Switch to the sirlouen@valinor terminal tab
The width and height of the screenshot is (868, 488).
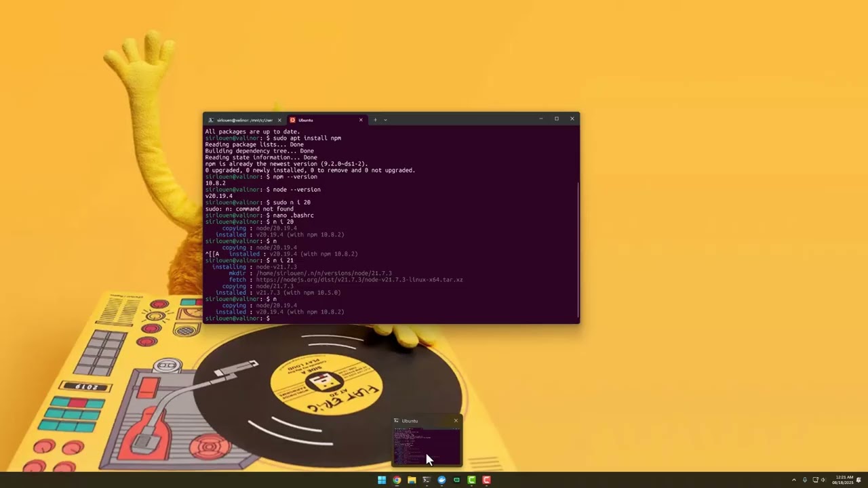point(244,120)
